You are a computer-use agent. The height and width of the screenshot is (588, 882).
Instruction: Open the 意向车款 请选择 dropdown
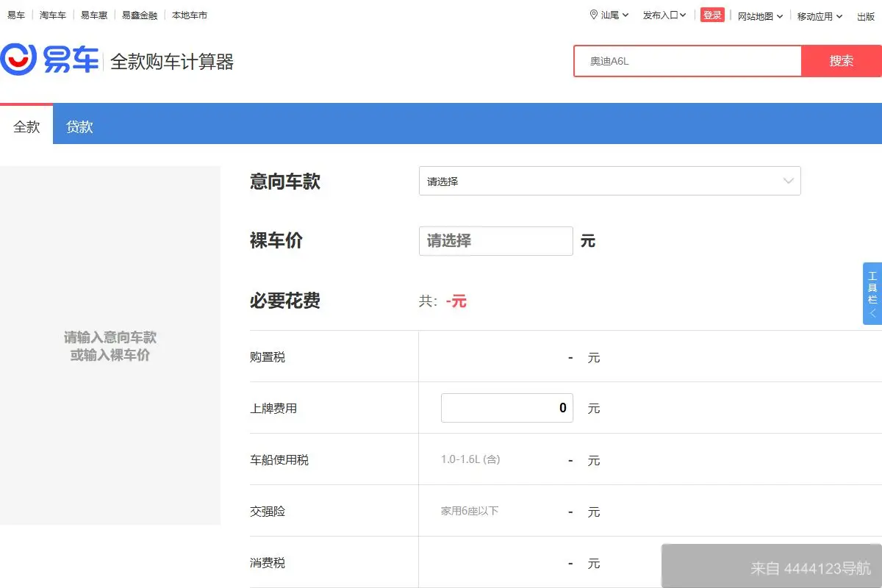(609, 181)
